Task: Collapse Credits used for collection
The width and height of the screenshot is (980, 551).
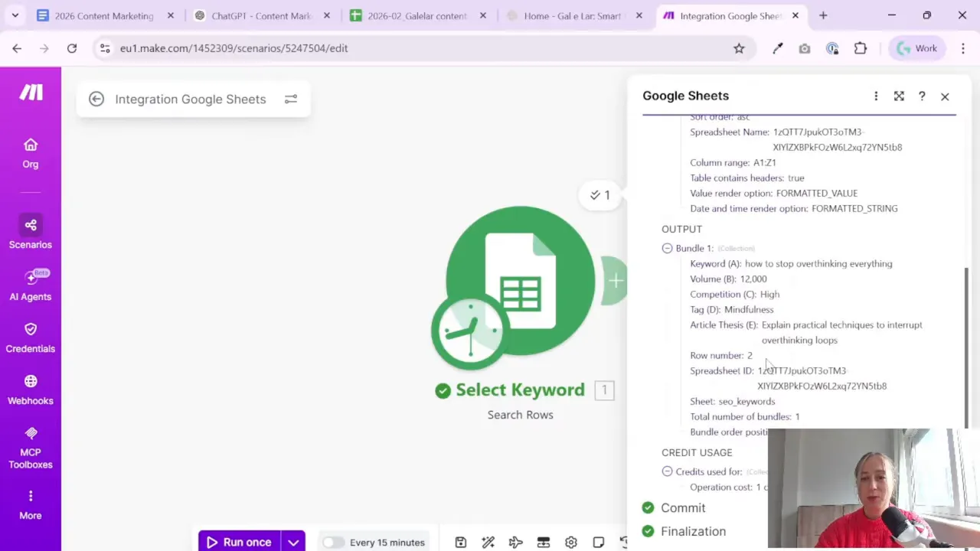Action: coord(667,471)
